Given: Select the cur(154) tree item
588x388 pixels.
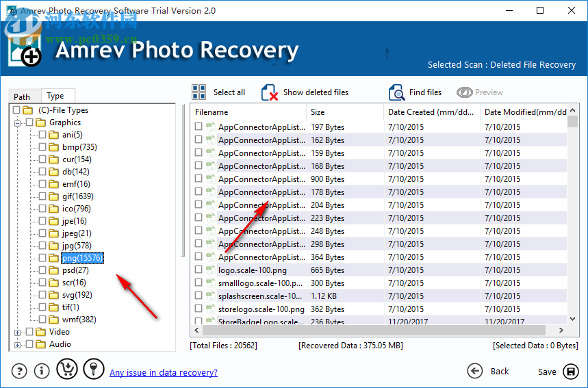Looking at the screenshot, I should click(77, 159).
